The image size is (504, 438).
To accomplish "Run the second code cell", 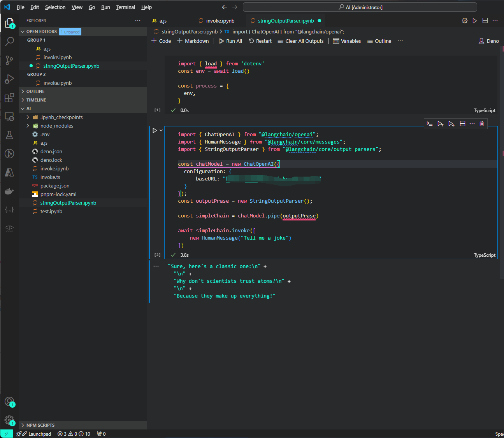I will pyautogui.click(x=155, y=130).
